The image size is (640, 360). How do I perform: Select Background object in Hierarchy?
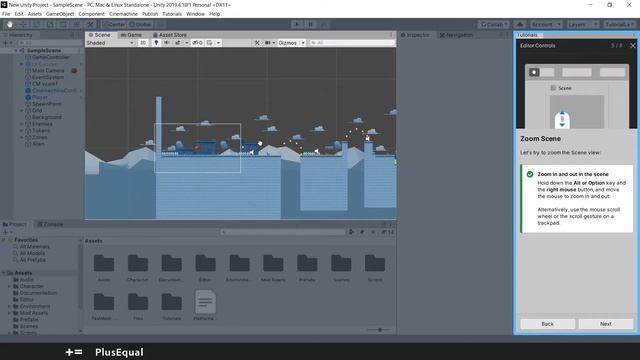click(47, 117)
